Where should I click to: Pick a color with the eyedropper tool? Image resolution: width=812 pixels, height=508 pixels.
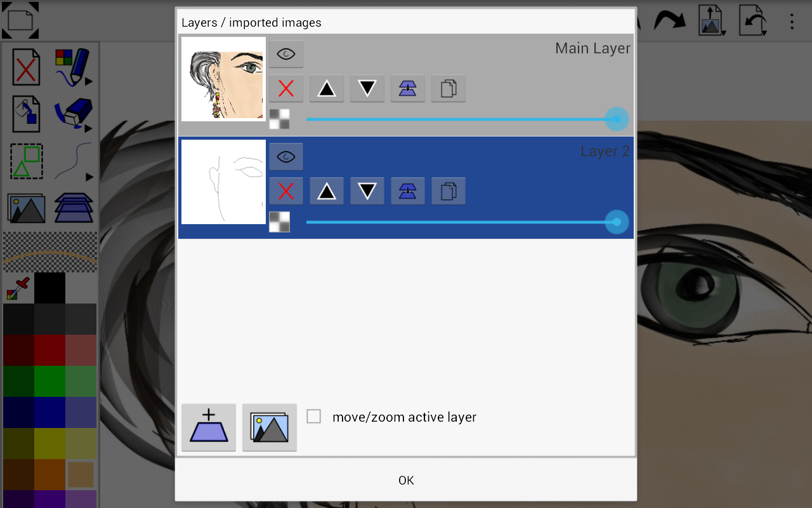(x=15, y=287)
